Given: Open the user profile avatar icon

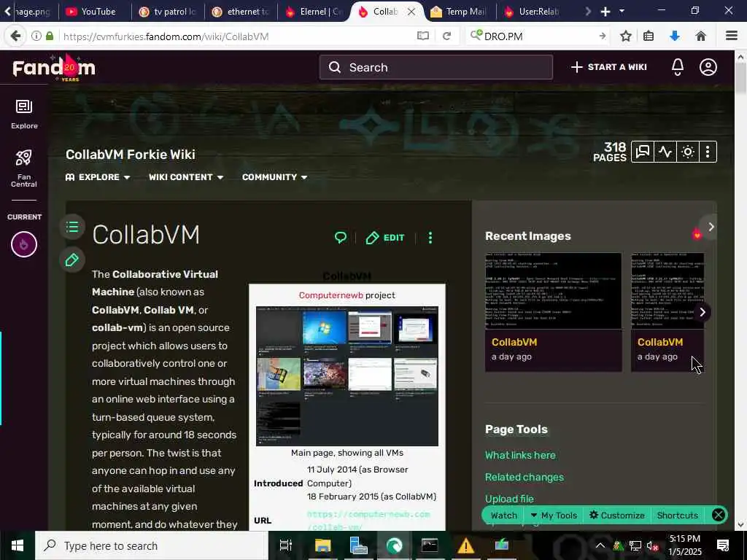Looking at the screenshot, I should pyautogui.click(x=708, y=67).
